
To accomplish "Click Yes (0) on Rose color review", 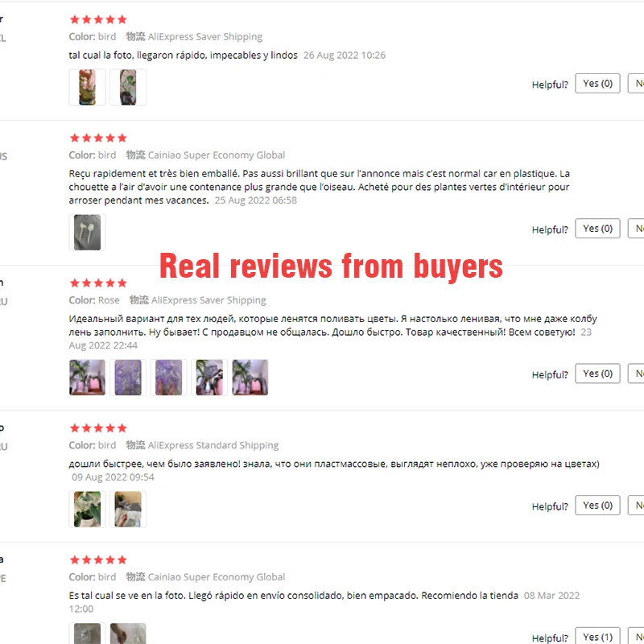I will 597,374.
